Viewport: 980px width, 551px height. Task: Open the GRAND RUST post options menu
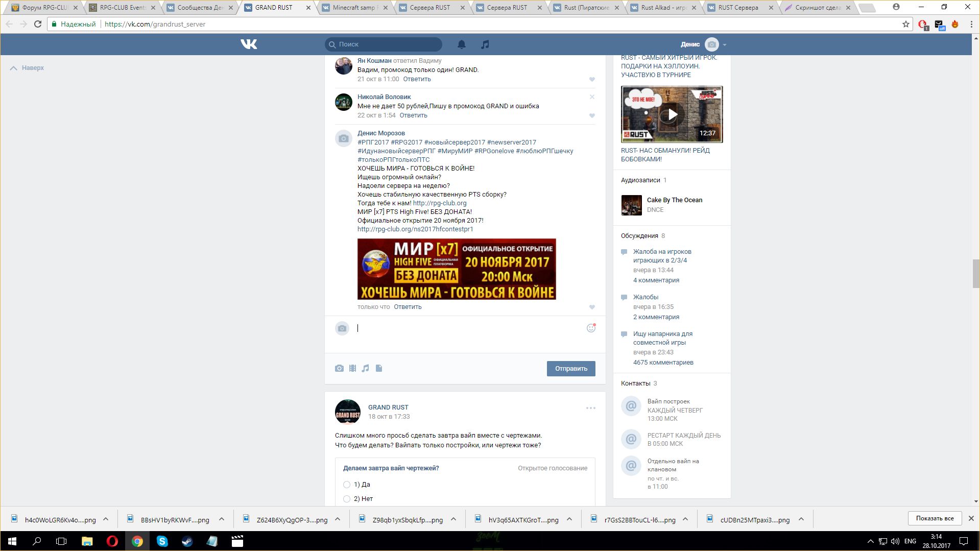pos(591,408)
